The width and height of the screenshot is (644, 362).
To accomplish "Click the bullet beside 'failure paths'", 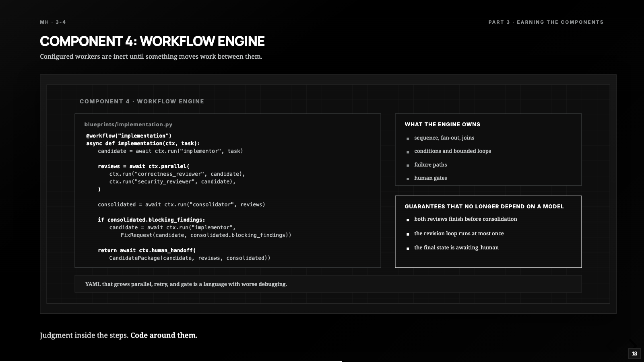I will 408,165.
